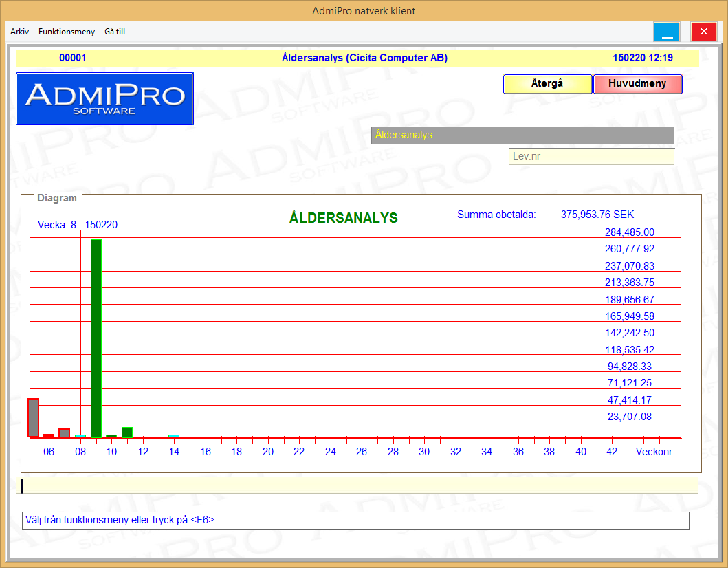728x568 pixels.
Task: Click the AdmiPro Software logo
Action: (104, 99)
